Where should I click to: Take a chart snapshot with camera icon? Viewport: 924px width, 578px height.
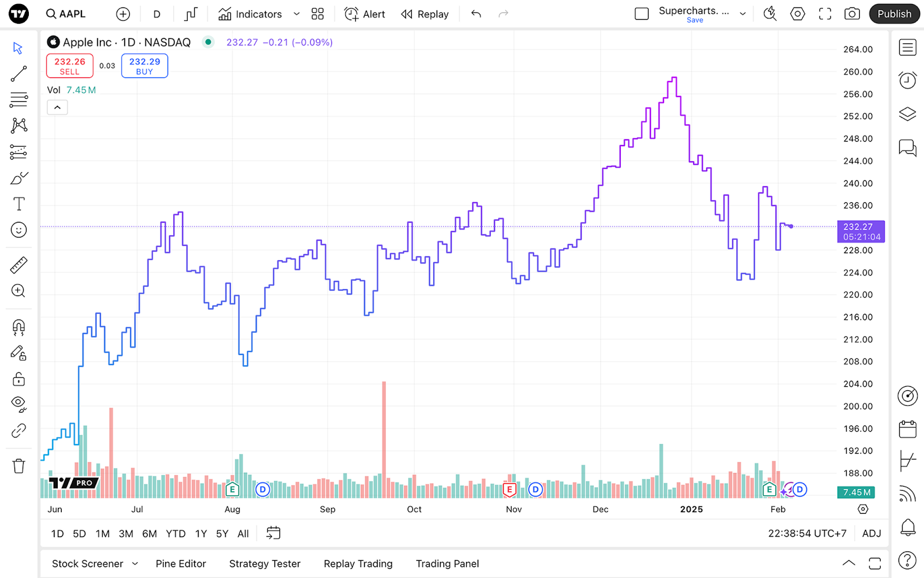pos(852,14)
